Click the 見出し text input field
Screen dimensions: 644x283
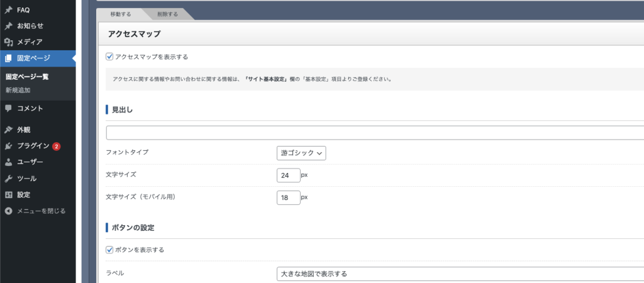pos(375,133)
